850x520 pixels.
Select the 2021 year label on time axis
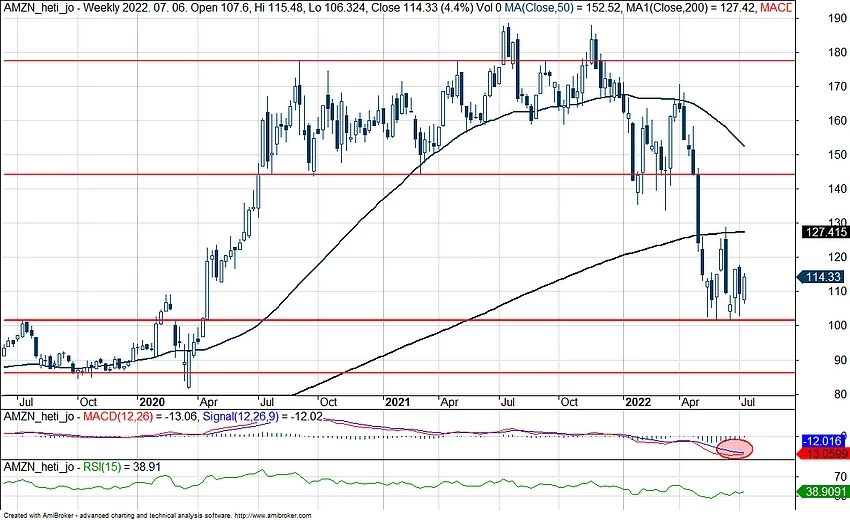point(397,402)
